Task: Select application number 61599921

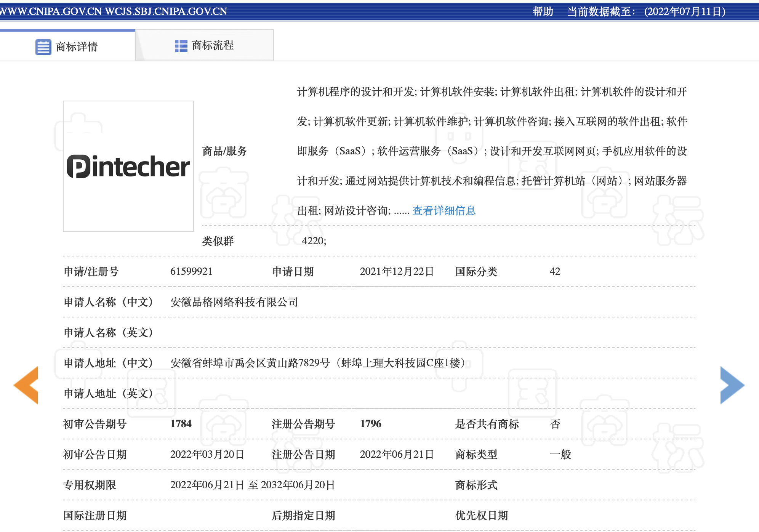Action: [x=191, y=271]
